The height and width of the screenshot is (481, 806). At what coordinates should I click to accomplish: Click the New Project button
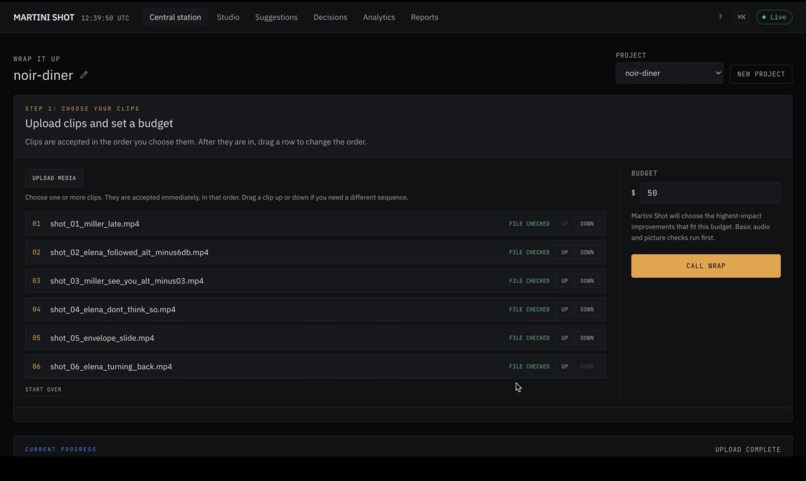tap(761, 74)
